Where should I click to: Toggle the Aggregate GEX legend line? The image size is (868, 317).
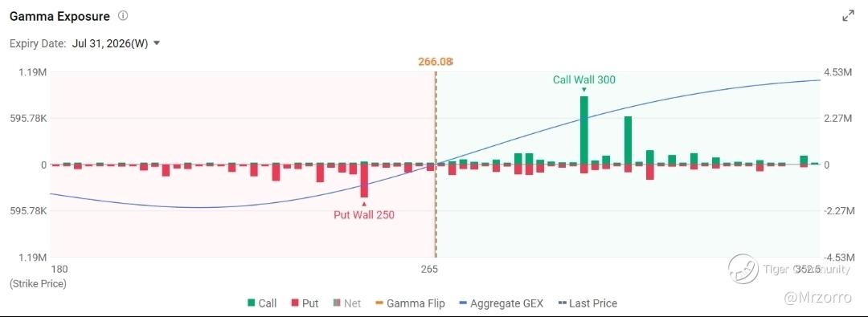pyautogui.click(x=501, y=303)
